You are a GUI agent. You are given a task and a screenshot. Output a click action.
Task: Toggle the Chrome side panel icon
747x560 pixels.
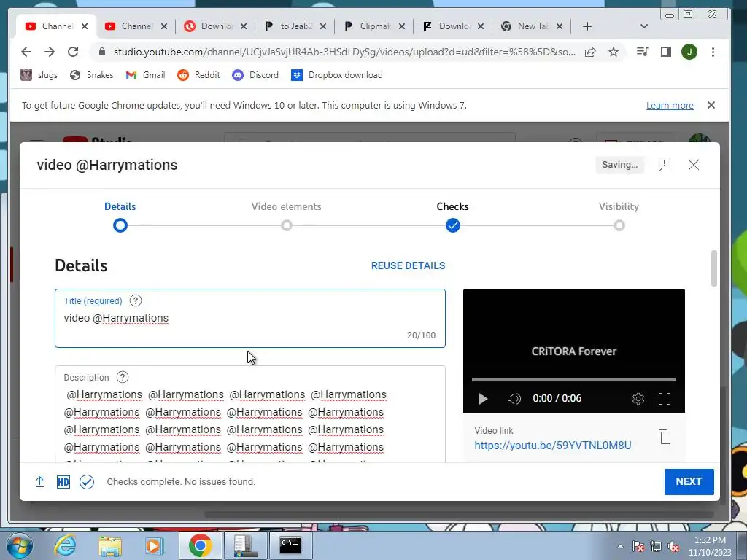pos(666,52)
